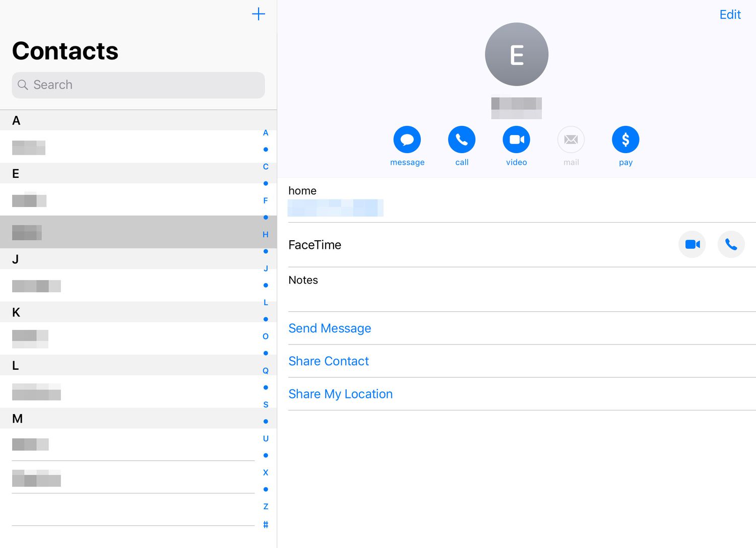Tap the Send Message link
Image resolution: width=756 pixels, height=548 pixels.
click(330, 328)
